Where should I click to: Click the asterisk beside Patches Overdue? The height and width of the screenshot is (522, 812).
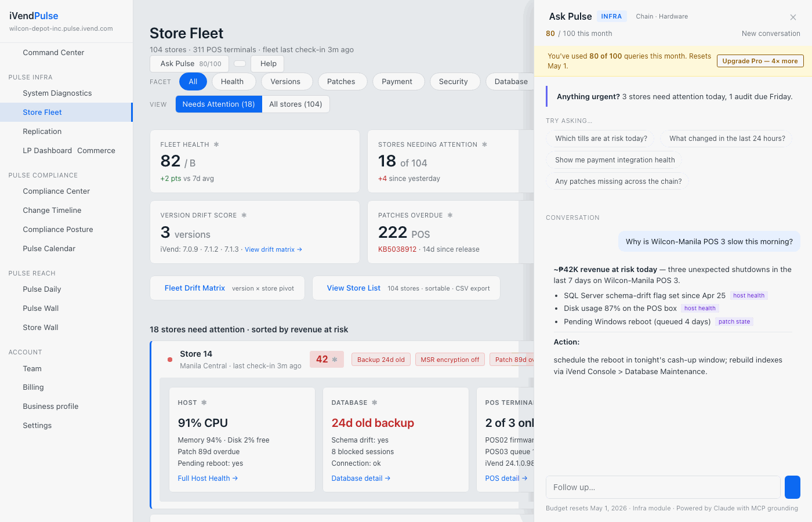(x=450, y=215)
